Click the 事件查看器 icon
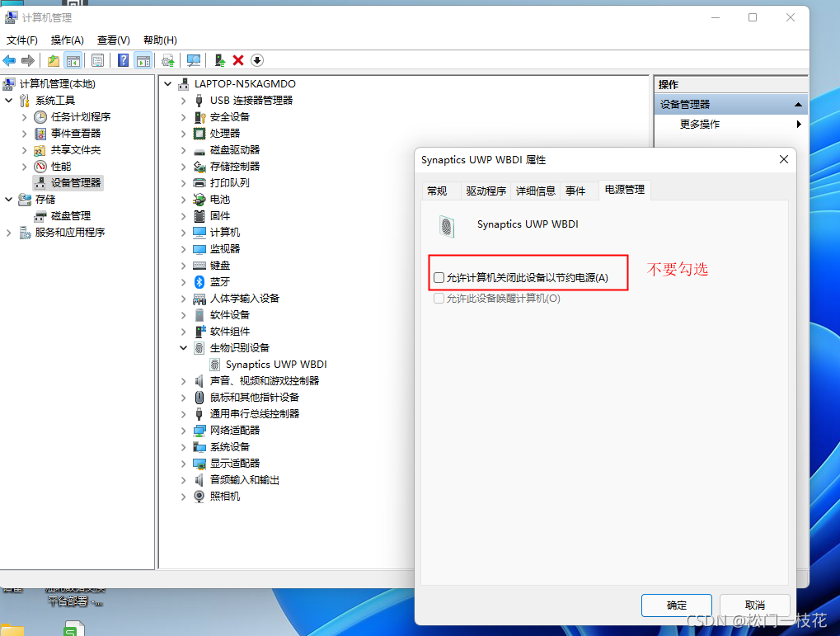 pos(40,134)
